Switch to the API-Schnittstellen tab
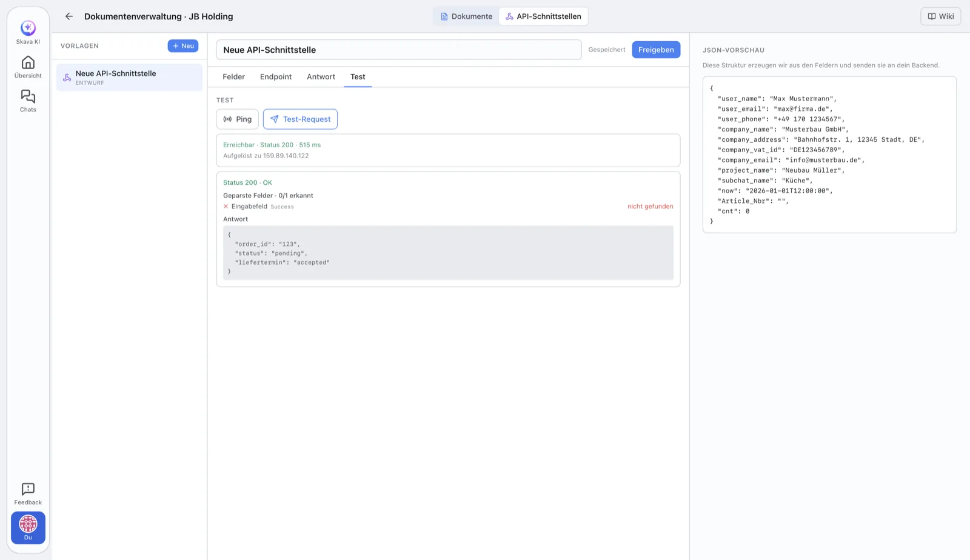The width and height of the screenshot is (970, 560). (543, 16)
